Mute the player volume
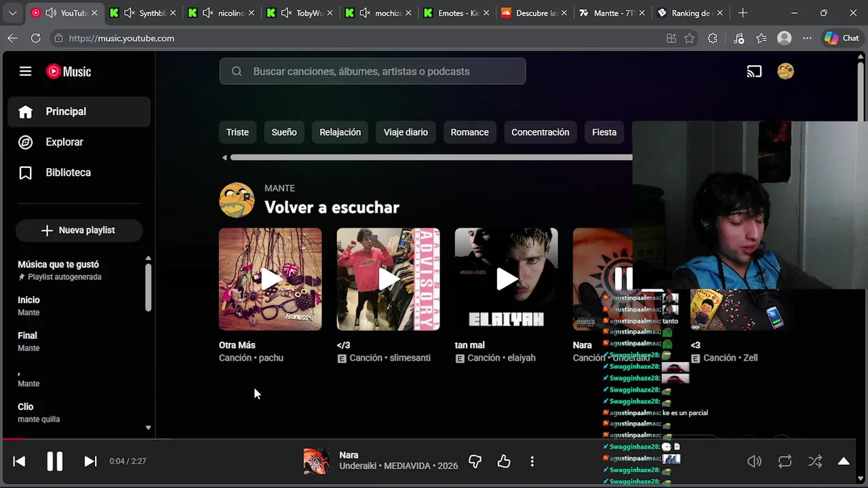The width and height of the screenshot is (868, 488). point(754,462)
